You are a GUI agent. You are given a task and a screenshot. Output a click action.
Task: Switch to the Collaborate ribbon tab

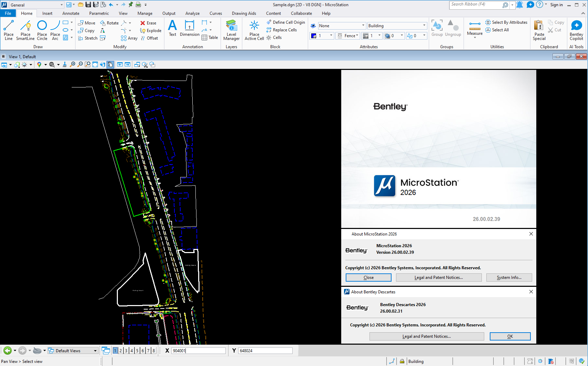click(x=301, y=13)
